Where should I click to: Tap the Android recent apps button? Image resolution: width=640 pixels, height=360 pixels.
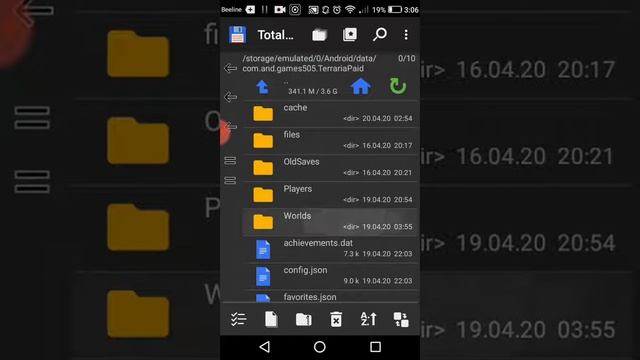(375, 347)
